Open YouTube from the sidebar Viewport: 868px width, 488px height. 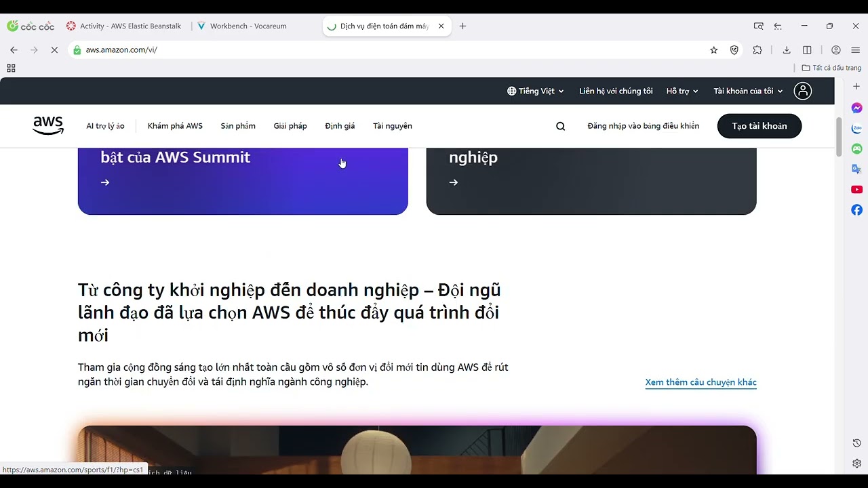[x=857, y=189]
